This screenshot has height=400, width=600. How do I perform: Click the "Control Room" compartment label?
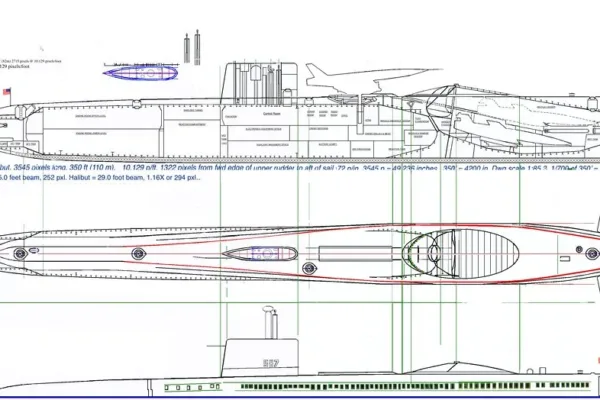(272, 114)
